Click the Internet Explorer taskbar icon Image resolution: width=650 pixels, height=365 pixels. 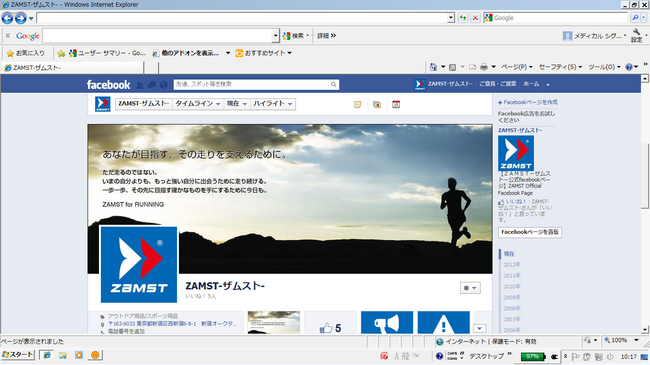click(47, 355)
